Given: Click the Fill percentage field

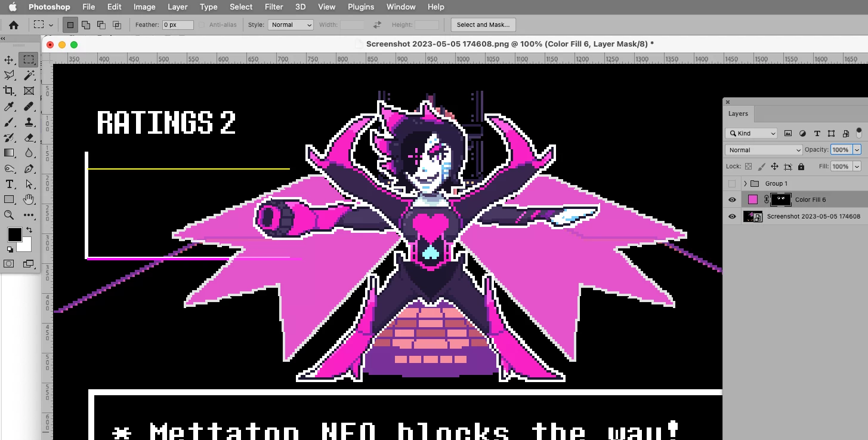Looking at the screenshot, I should pyautogui.click(x=841, y=167).
